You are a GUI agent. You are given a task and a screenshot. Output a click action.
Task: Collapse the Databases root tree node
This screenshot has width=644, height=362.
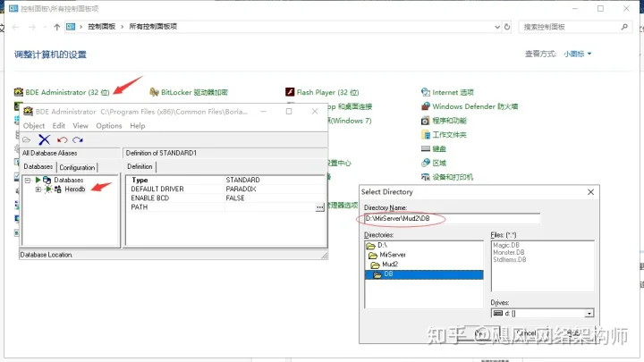click(x=27, y=180)
